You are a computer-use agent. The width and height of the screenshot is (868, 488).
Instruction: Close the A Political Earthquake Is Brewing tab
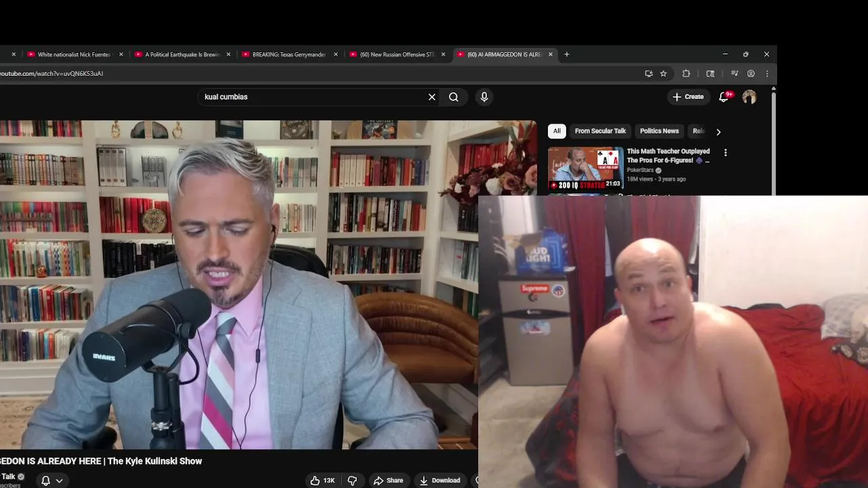click(x=229, y=54)
